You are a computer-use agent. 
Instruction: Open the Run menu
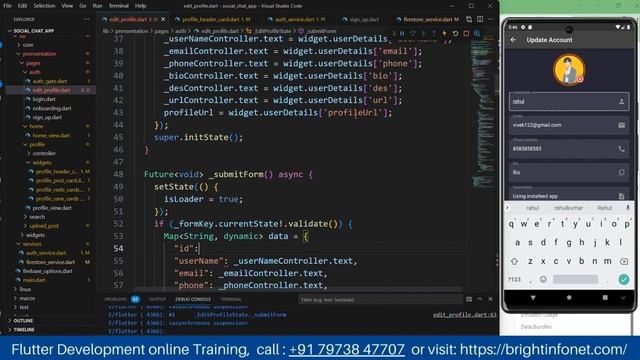click(x=97, y=6)
